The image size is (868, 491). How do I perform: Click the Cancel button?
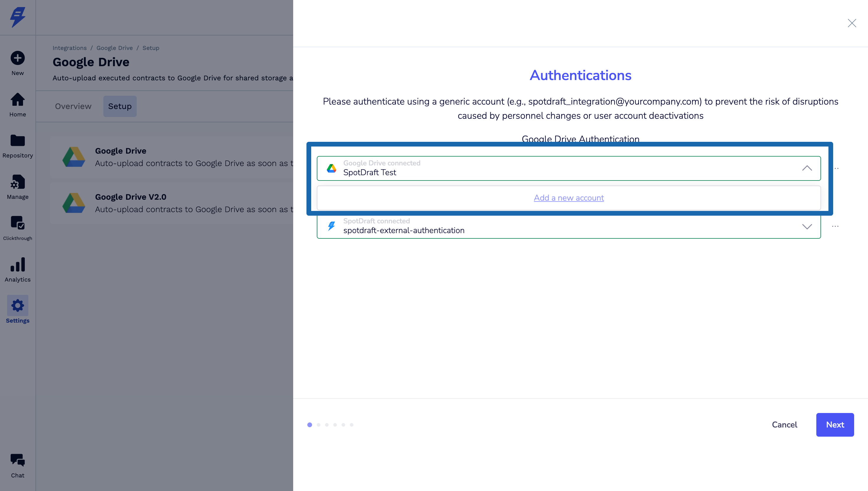coord(784,425)
